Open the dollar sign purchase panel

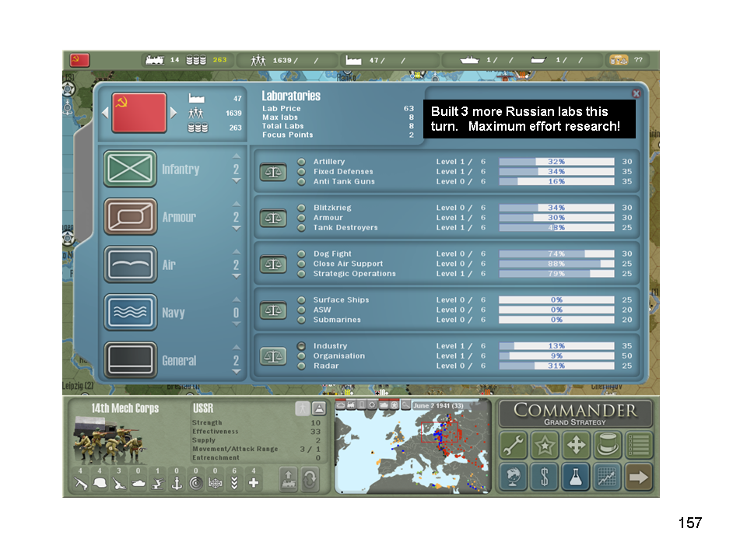(x=544, y=477)
